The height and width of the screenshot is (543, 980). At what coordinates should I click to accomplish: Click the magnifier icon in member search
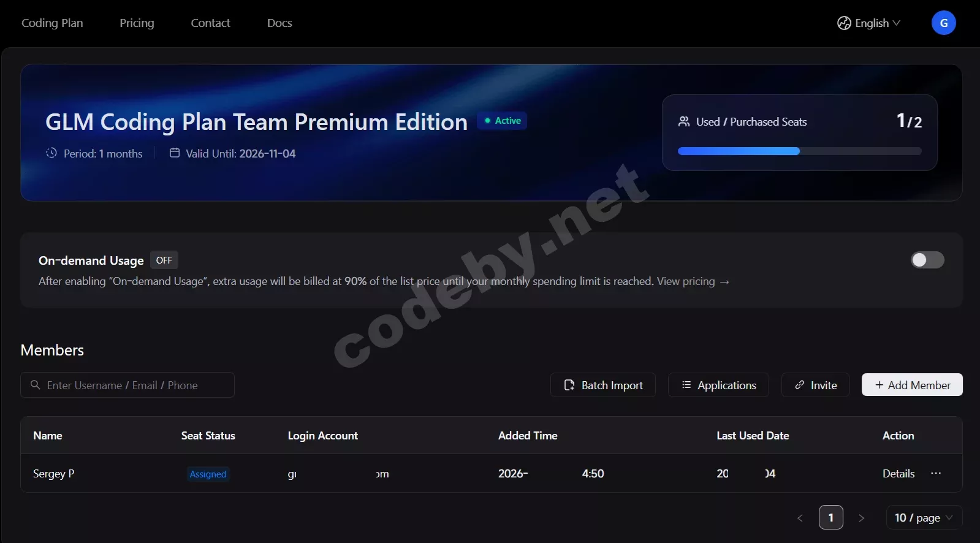click(x=35, y=385)
